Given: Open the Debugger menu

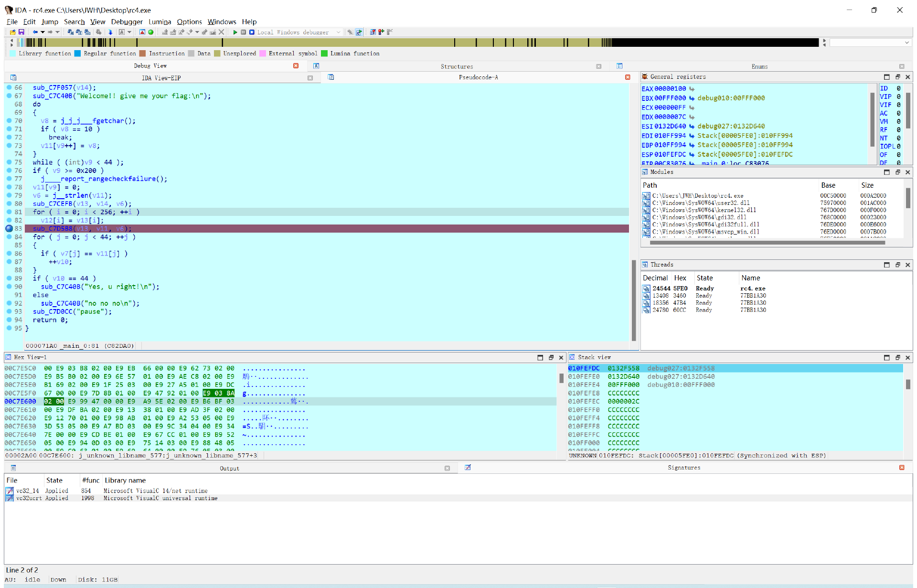Looking at the screenshot, I should 127,21.
